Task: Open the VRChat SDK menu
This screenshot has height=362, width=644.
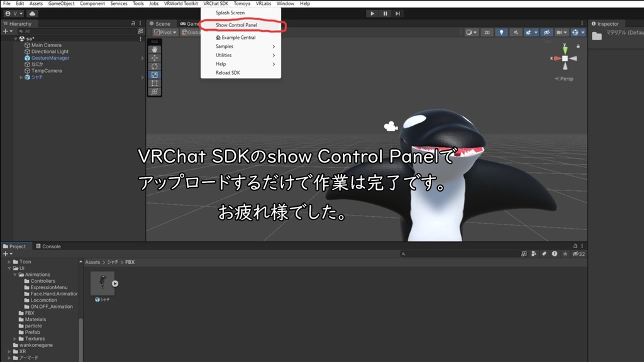Action: (x=216, y=3)
